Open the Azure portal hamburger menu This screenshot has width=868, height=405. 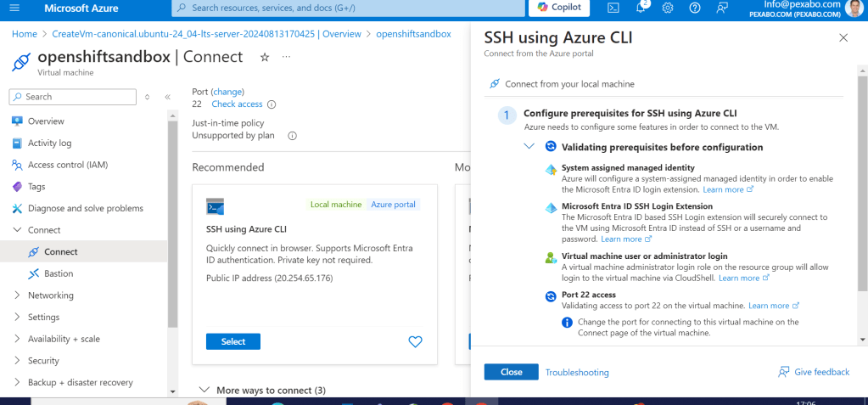15,8
